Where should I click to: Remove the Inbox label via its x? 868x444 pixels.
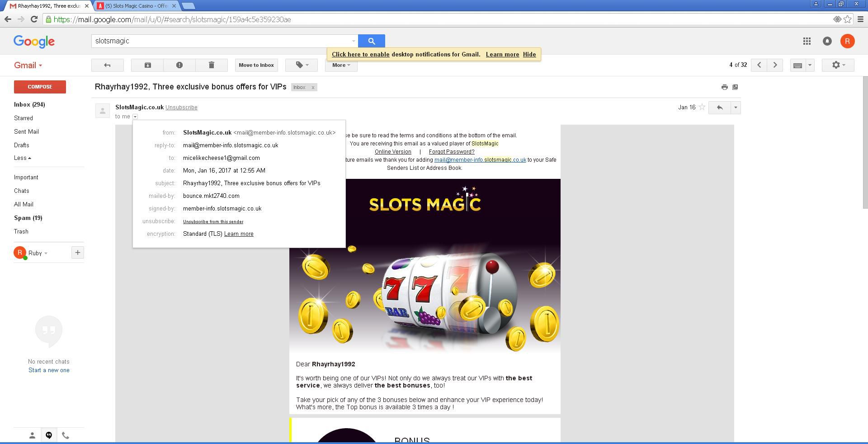pos(312,88)
